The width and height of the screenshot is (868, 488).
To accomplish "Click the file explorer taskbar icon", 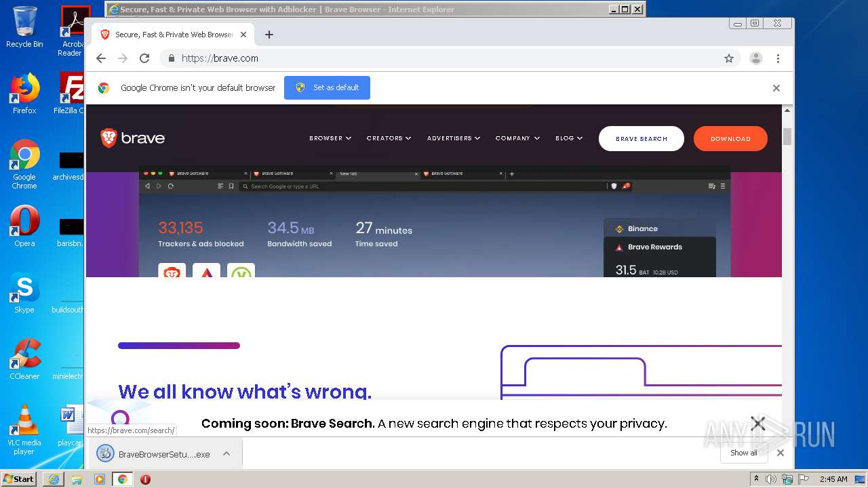I will 77,479.
